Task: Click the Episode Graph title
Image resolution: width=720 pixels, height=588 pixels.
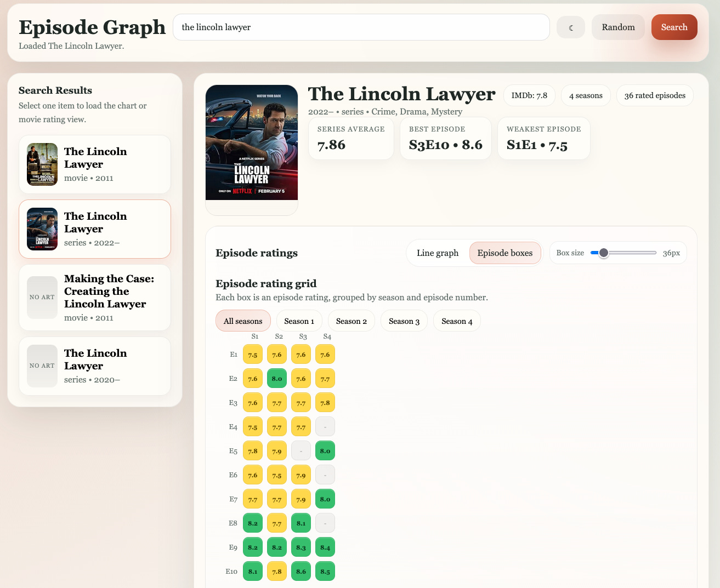Action: click(92, 27)
